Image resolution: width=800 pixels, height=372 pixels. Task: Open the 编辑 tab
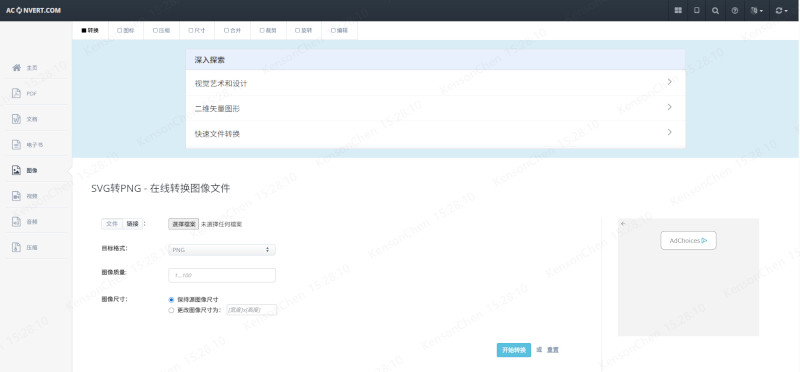[x=339, y=31]
